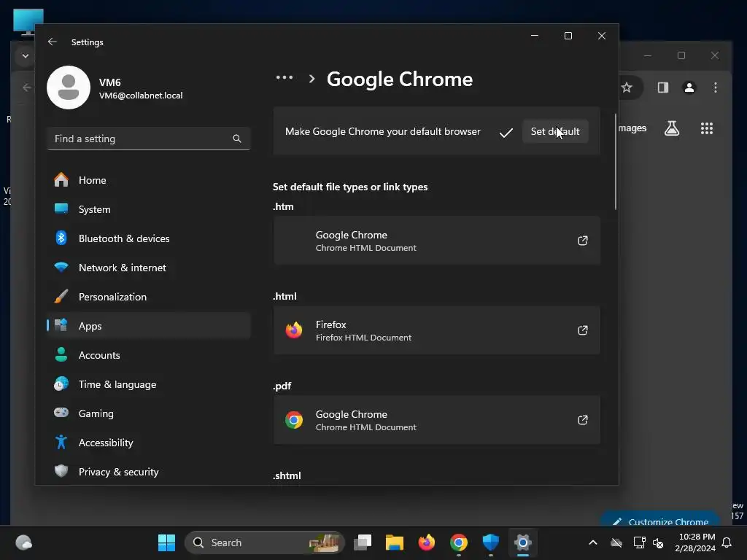Open Chrome three-dot menu
Screen dimensions: 747x560
(x=715, y=87)
